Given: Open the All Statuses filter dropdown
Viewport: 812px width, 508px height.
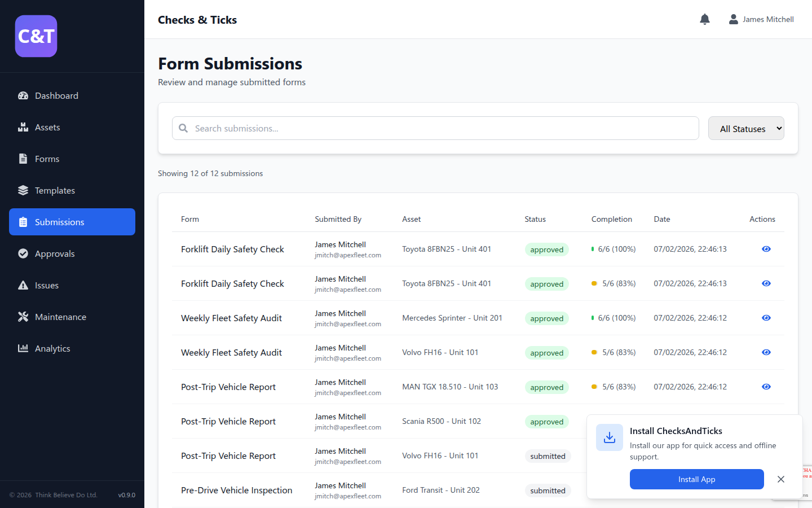Looking at the screenshot, I should pos(745,128).
